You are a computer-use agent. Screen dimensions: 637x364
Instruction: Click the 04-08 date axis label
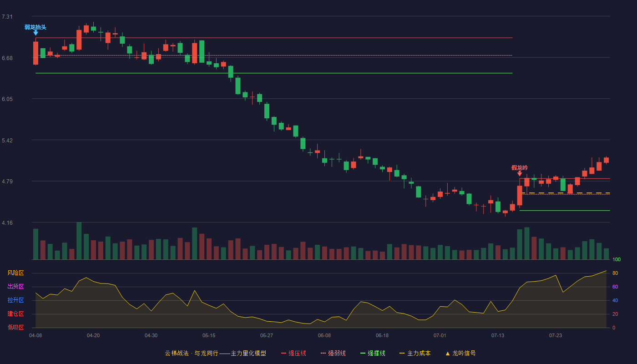[35, 335]
